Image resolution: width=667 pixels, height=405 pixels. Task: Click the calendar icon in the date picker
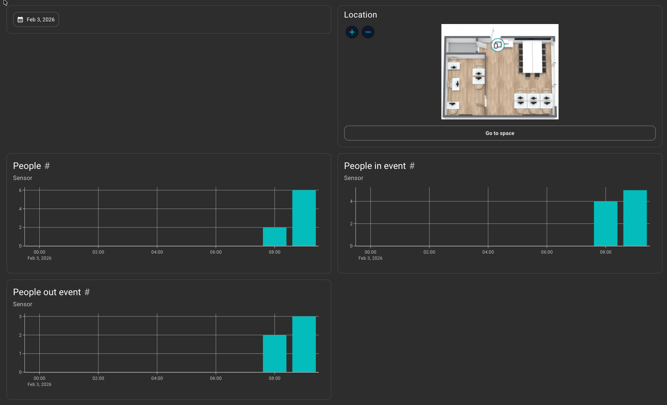pos(20,19)
